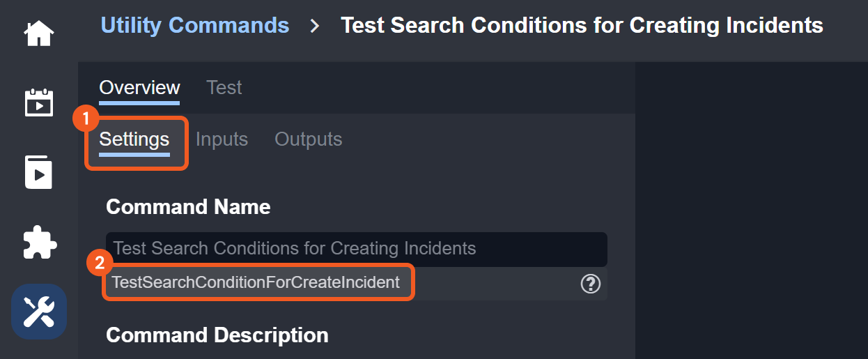Click the orange number 1 badge
Screen dimensions: 868x359
[x=86, y=119]
